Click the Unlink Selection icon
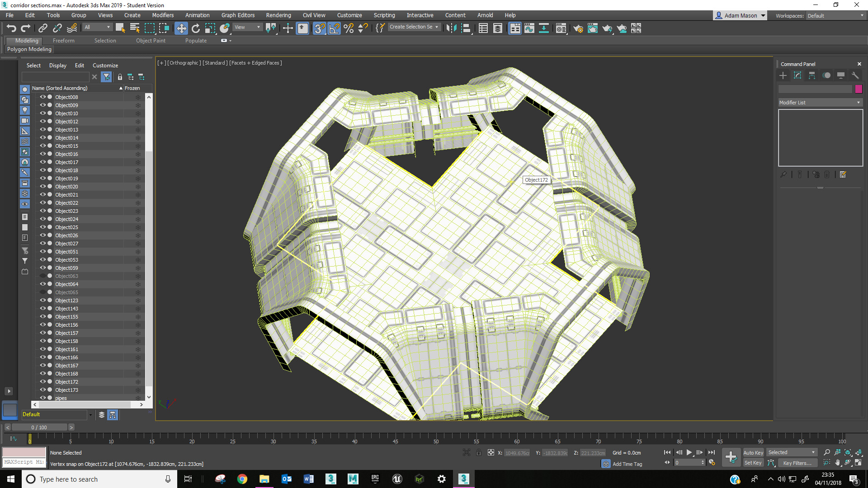The width and height of the screenshot is (868, 488). click(57, 28)
